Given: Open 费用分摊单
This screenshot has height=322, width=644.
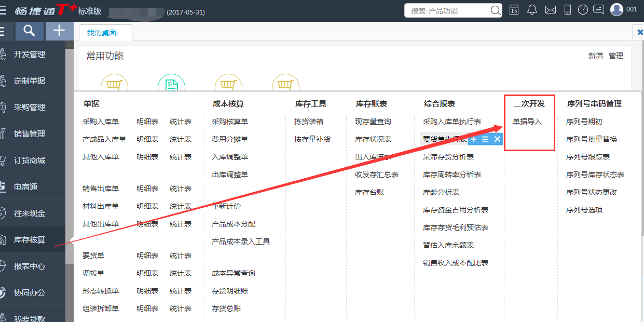Looking at the screenshot, I should 230,139.
